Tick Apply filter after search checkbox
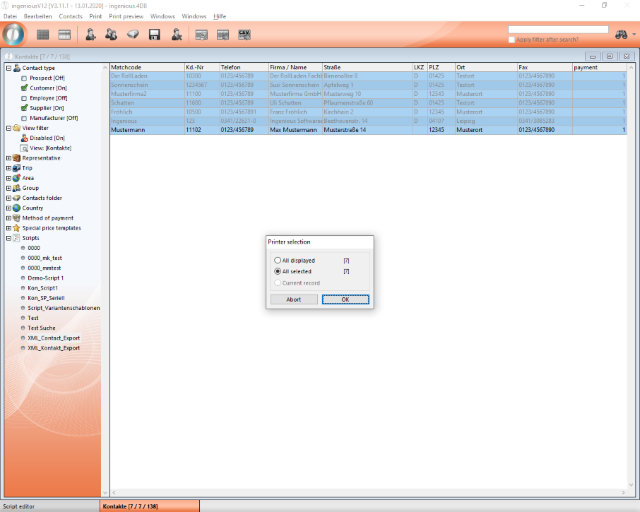 point(511,40)
